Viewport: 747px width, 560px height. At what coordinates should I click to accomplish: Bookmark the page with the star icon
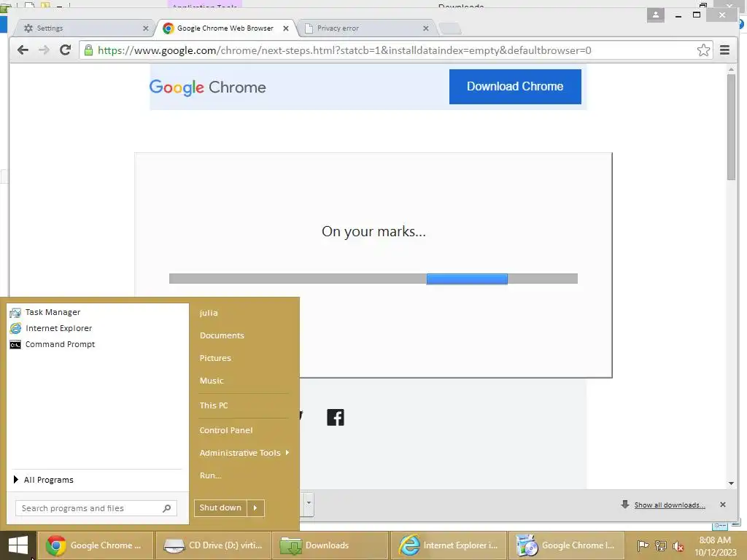tap(703, 50)
